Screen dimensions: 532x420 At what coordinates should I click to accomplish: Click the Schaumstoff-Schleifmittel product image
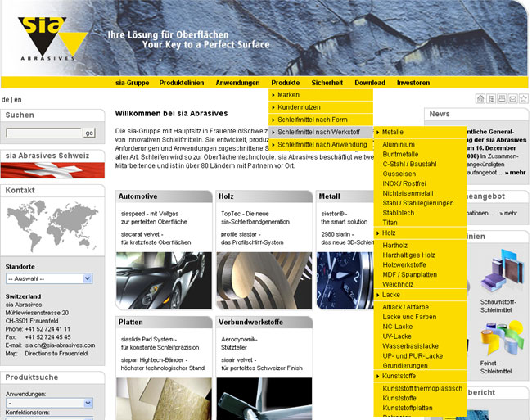[x=503, y=272]
